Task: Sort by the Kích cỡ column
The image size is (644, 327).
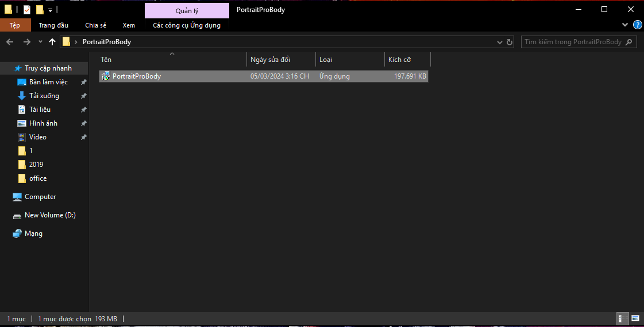Action: point(407,60)
